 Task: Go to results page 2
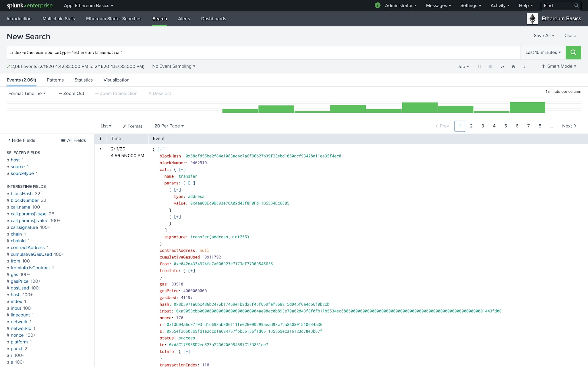click(x=471, y=126)
